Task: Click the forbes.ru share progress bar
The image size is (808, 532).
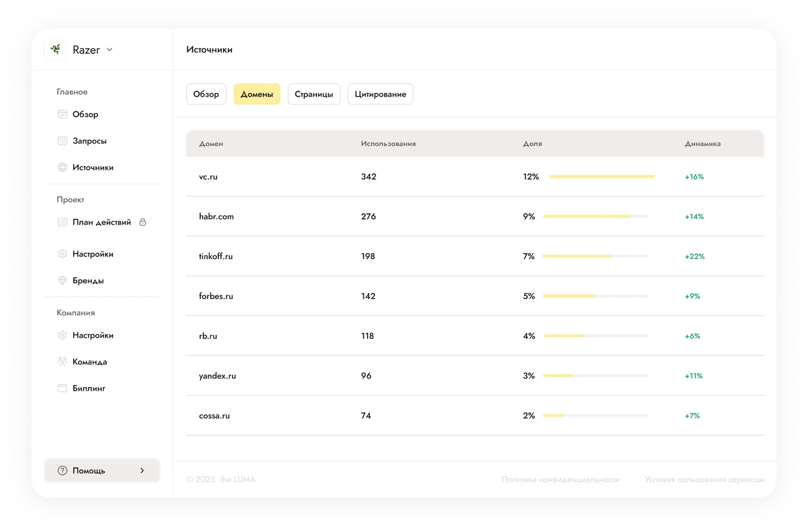Action: (x=596, y=296)
